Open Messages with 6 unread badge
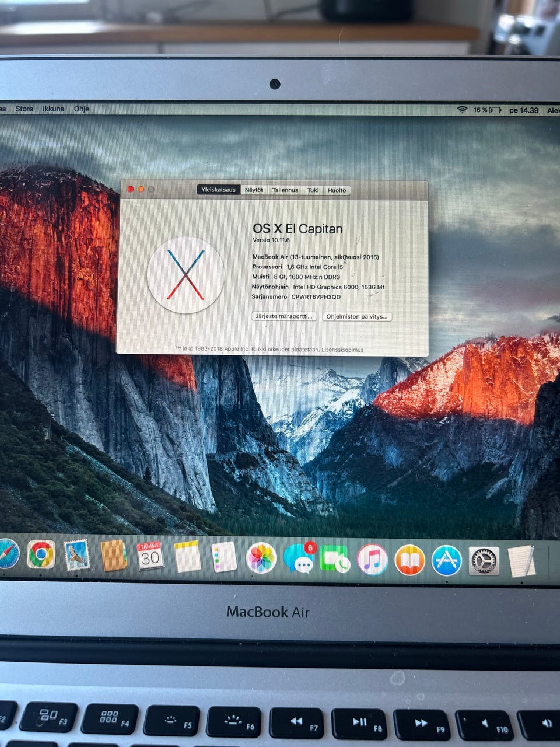The image size is (560, 747). [299, 559]
